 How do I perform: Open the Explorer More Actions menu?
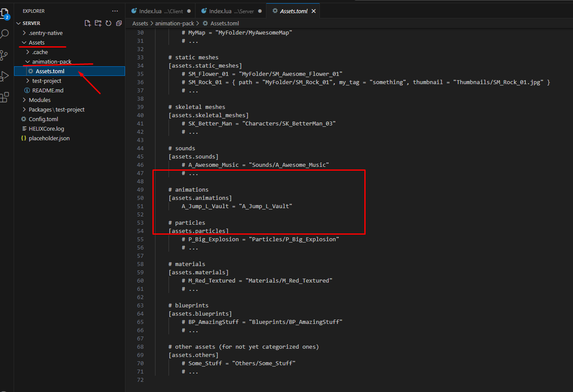[115, 11]
